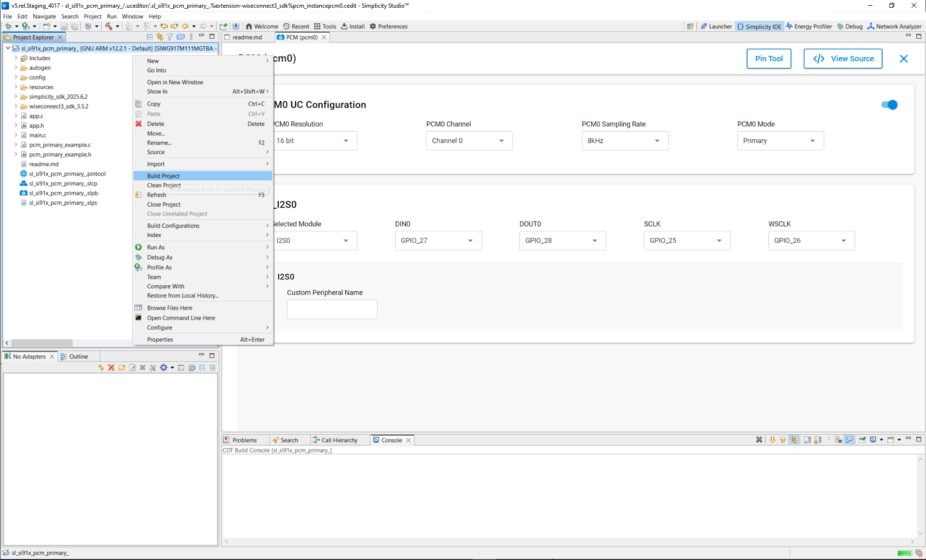Select Build Project from context menu
This screenshot has width=926, height=560.
163,176
